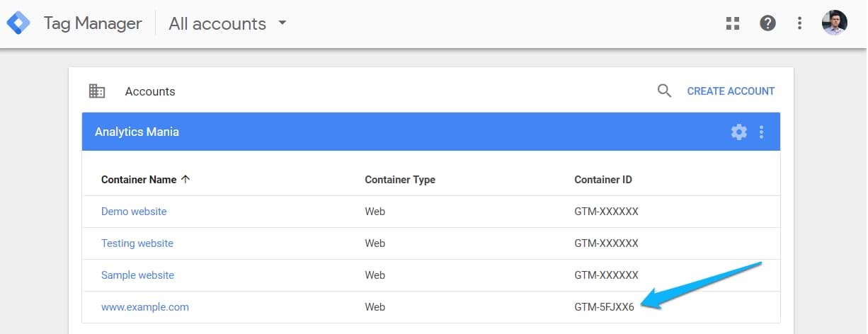The image size is (868, 334).
Task: Open the Demo website container
Action: (134, 212)
